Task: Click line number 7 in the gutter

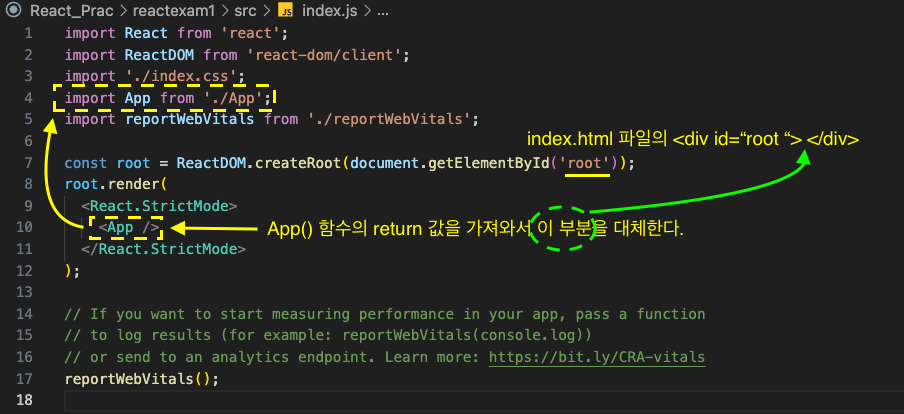Action: [28, 163]
